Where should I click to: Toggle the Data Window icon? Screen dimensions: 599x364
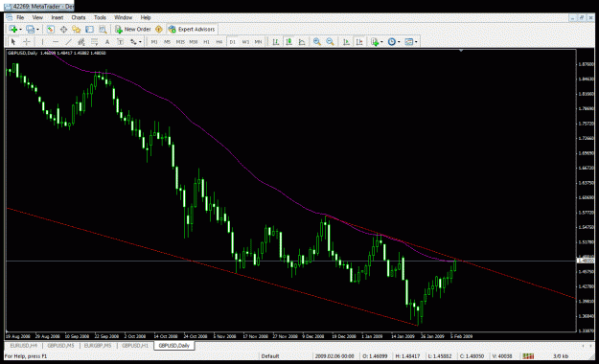[63, 29]
